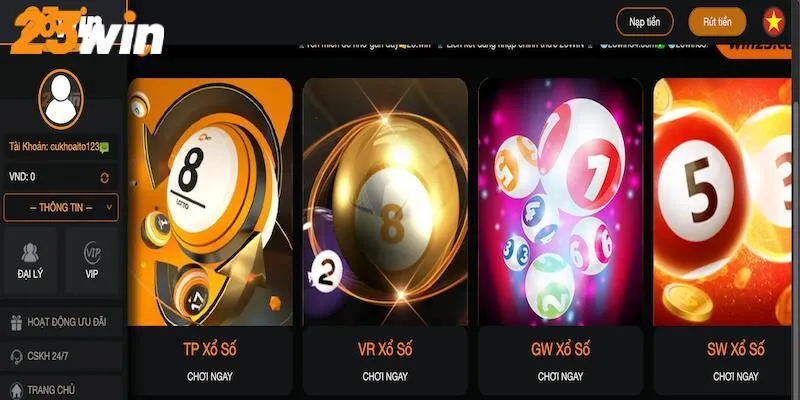This screenshot has height=400, width=800.
Task: Click the Nạp tiền button
Action: (644, 22)
